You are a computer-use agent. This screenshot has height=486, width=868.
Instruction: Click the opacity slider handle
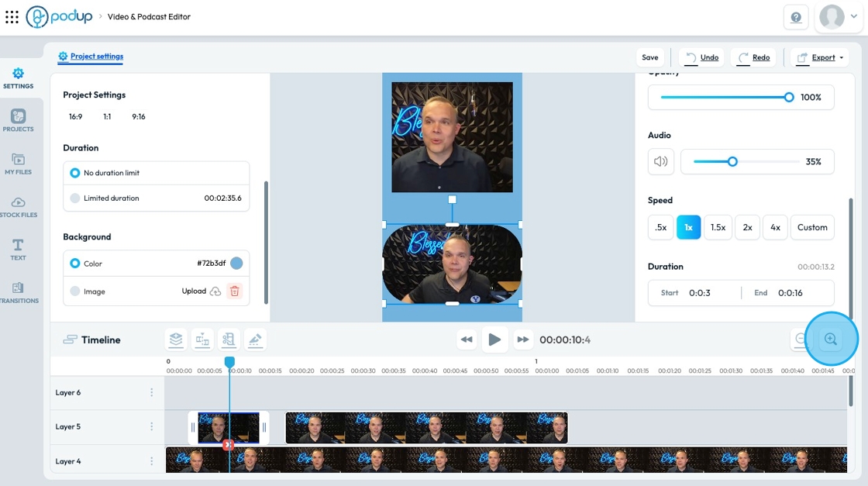789,98
